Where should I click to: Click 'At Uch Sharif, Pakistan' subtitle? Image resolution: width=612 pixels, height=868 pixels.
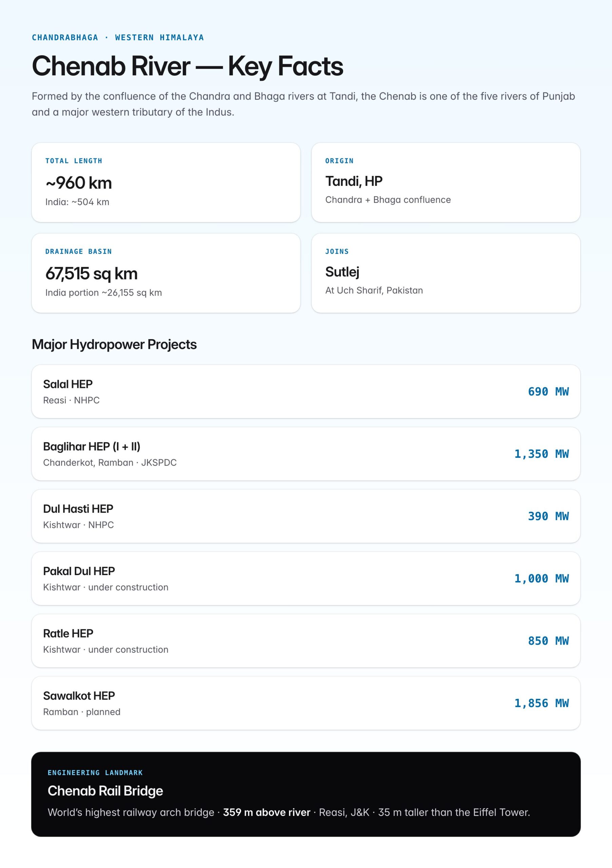click(x=374, y=290)
